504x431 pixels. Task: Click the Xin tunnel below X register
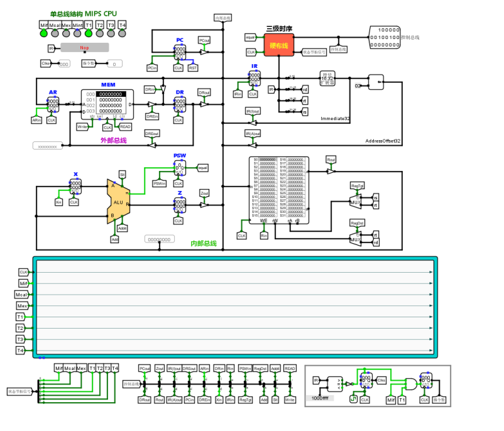coord(58,202)
